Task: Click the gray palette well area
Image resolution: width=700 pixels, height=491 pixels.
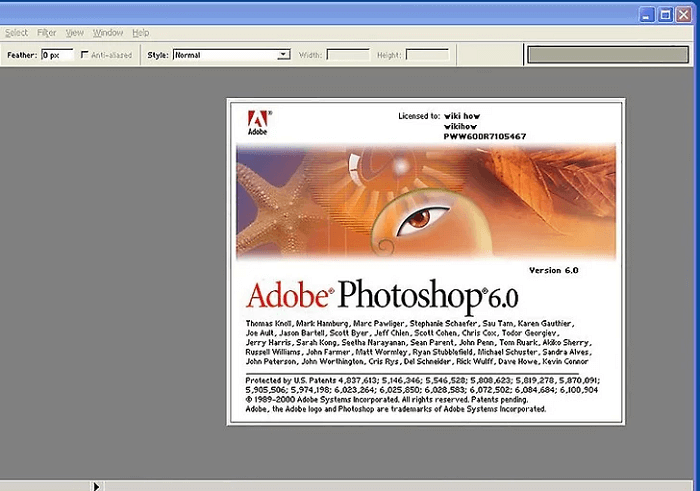Action: [608, 55]
